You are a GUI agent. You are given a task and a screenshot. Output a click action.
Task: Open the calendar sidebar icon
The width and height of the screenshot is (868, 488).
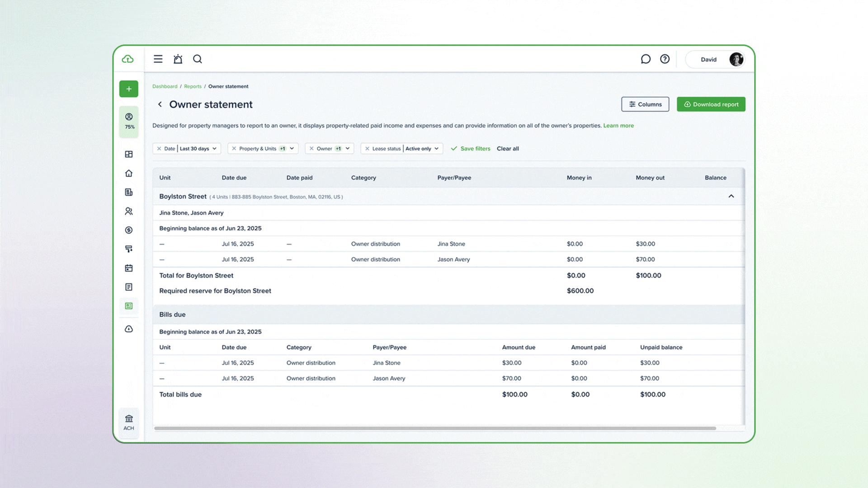pos(129,268)
